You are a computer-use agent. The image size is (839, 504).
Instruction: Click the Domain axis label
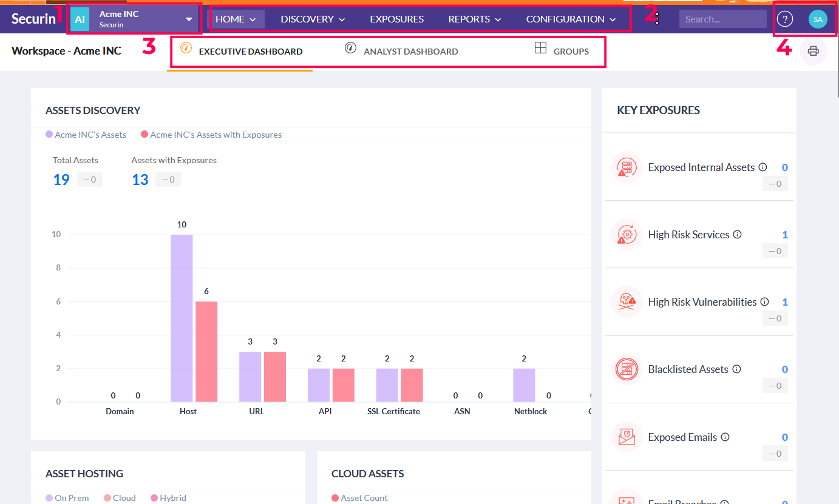120,411
